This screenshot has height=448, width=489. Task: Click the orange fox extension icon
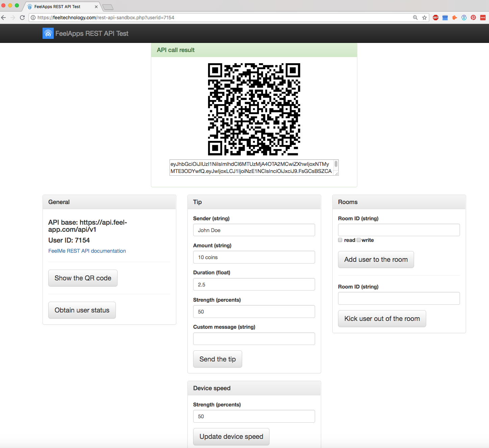pos(455,18)
